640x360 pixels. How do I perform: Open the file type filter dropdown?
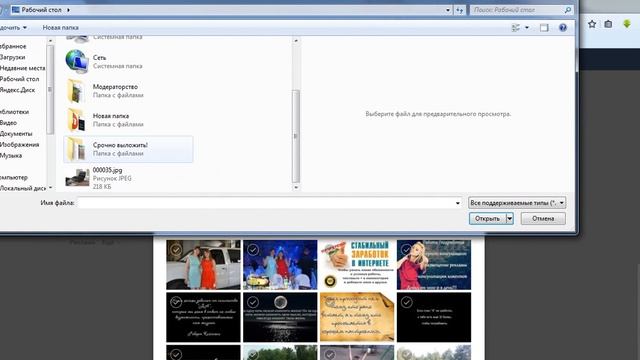[517, 203]
